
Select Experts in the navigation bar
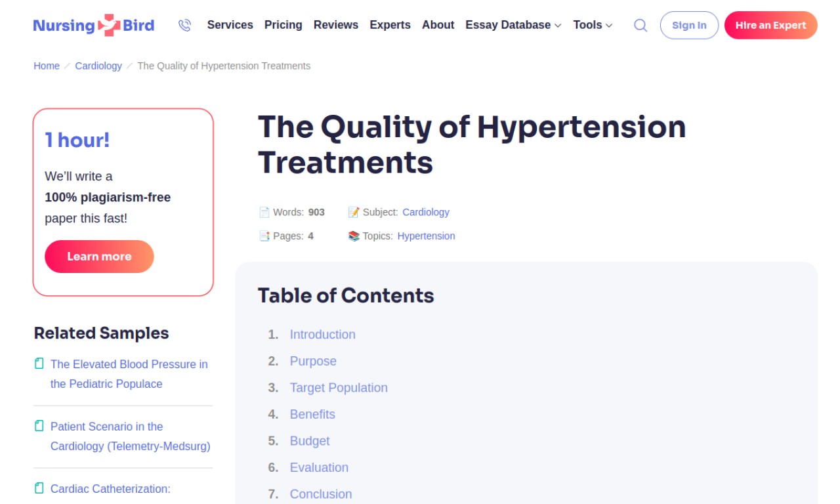tap(390, 25)
